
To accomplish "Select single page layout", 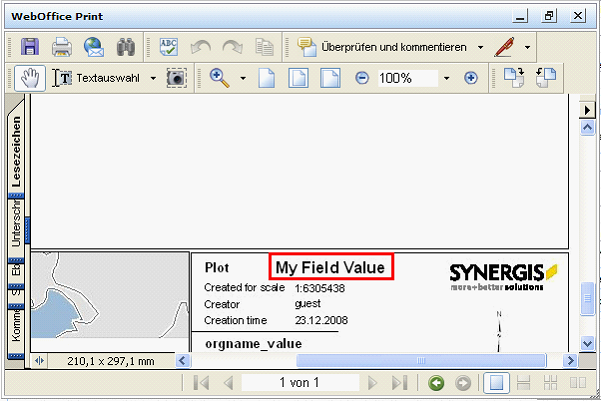I will [496, 383].
